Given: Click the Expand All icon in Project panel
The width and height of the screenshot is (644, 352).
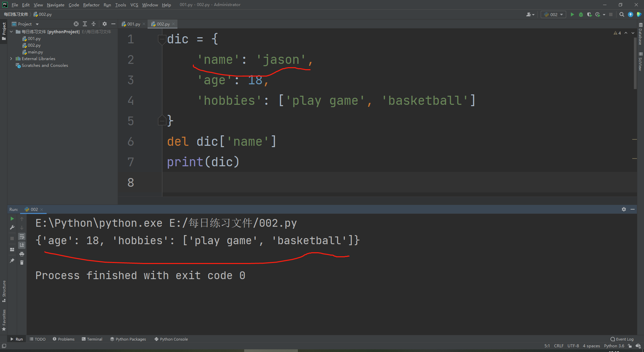Looking at the screenshot, I should click(x=85, y=24).
